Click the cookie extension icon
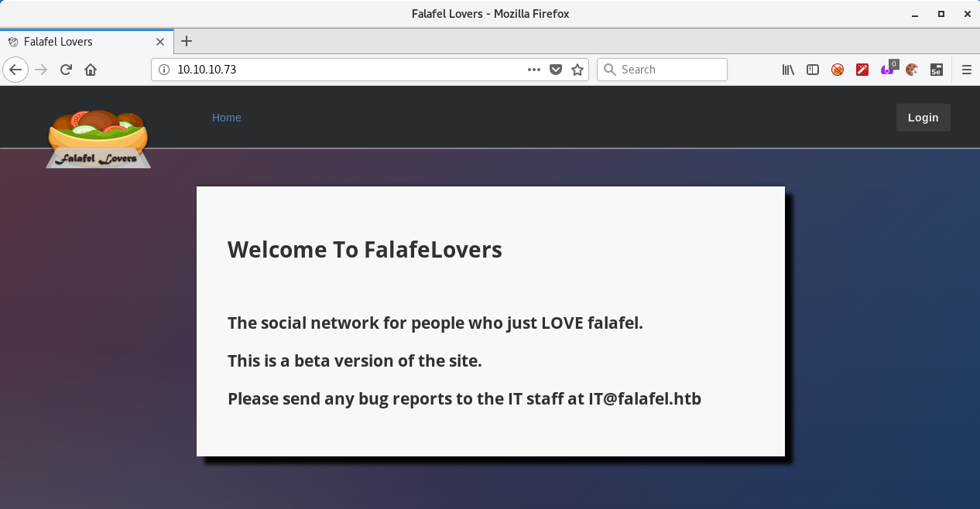 click(x=911, y=70)
